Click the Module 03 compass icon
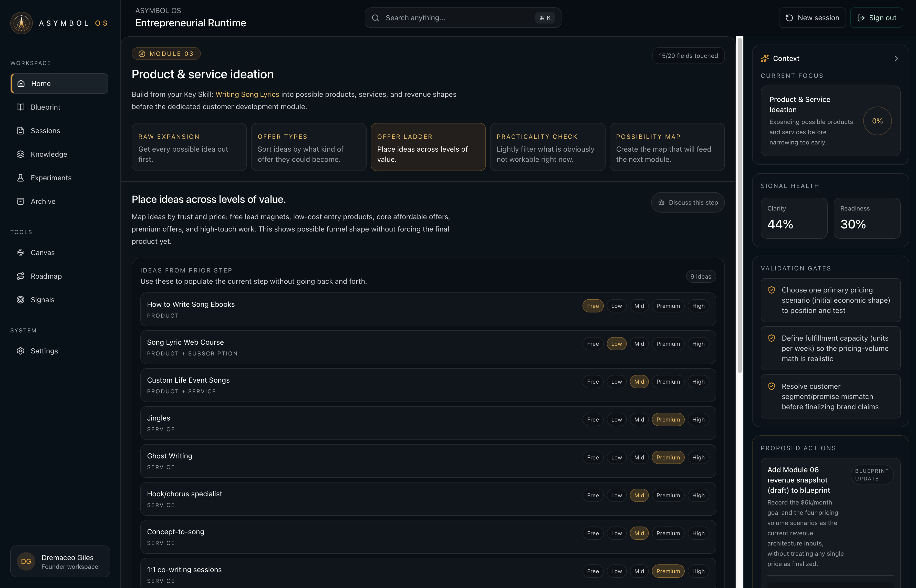Screen dimensions: 916x588 [x=142, y=54]
